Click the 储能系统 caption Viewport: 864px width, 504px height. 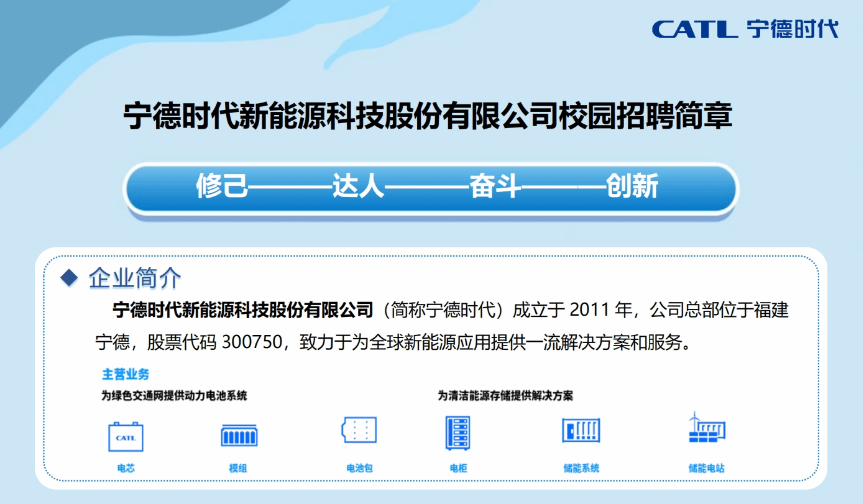pos(581,468)
